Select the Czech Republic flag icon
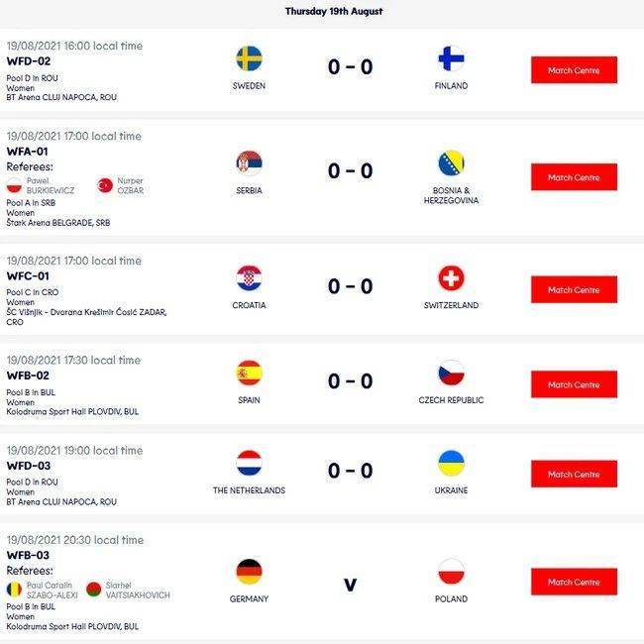Viewport: 644px width, 644px height. (451, 373)
